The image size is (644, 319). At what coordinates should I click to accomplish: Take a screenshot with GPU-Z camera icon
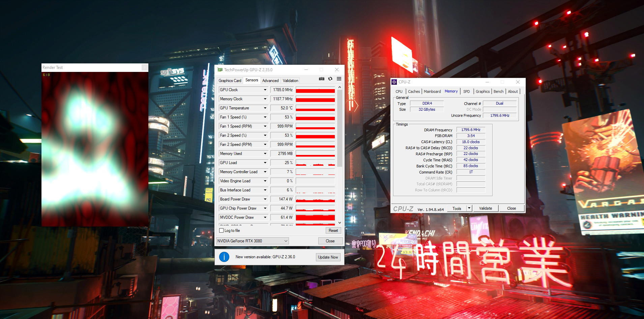[x=322, y=79]
